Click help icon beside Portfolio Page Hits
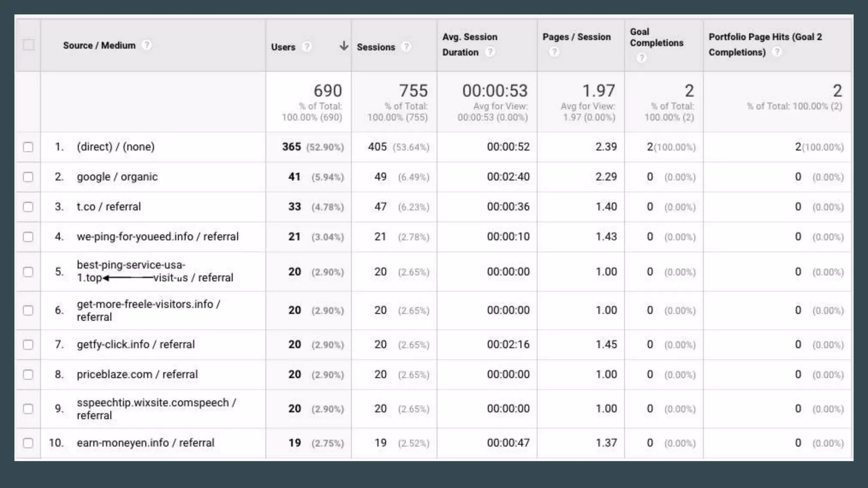This screenshot has width=868, height=488. point(776,52)
